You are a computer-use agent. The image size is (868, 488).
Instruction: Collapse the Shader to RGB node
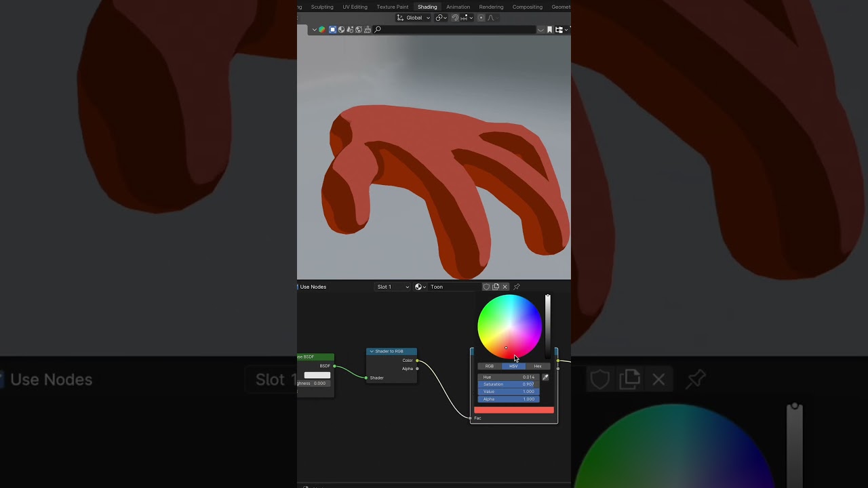pyautogui.click(x=372, y=351)
